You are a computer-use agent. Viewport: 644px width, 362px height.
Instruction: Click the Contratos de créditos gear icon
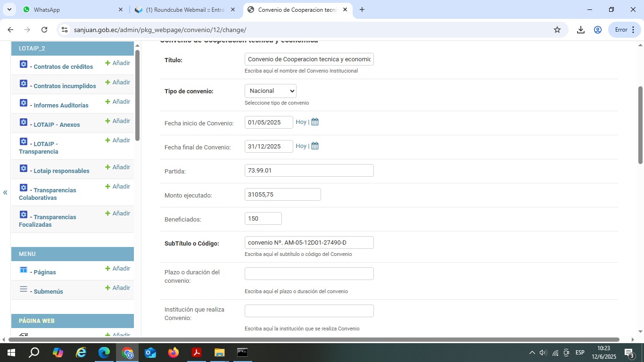coord(24,64)
